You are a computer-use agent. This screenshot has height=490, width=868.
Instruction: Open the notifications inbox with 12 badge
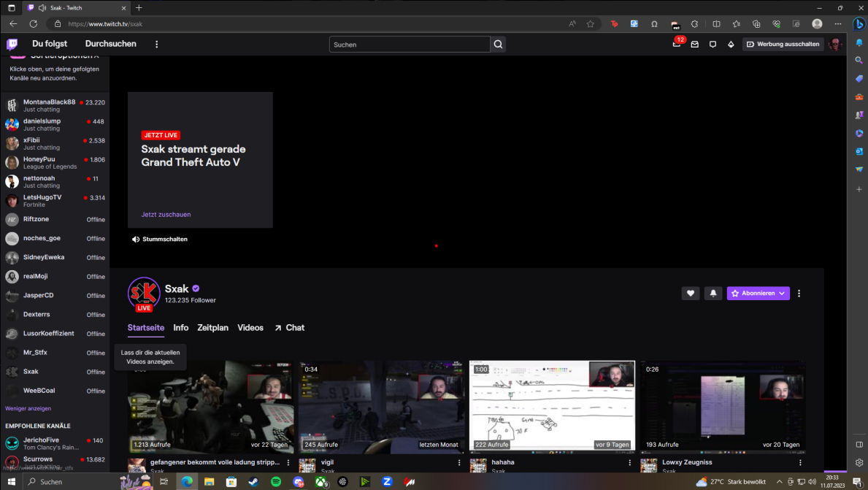coord(677,45)
